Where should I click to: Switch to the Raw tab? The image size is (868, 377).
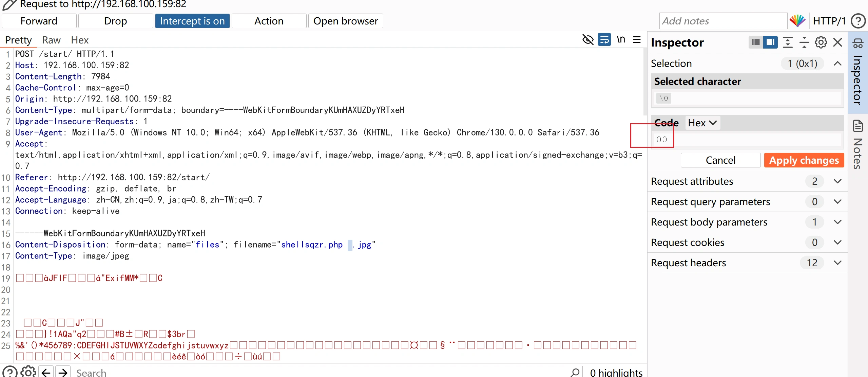coord(51,40)
